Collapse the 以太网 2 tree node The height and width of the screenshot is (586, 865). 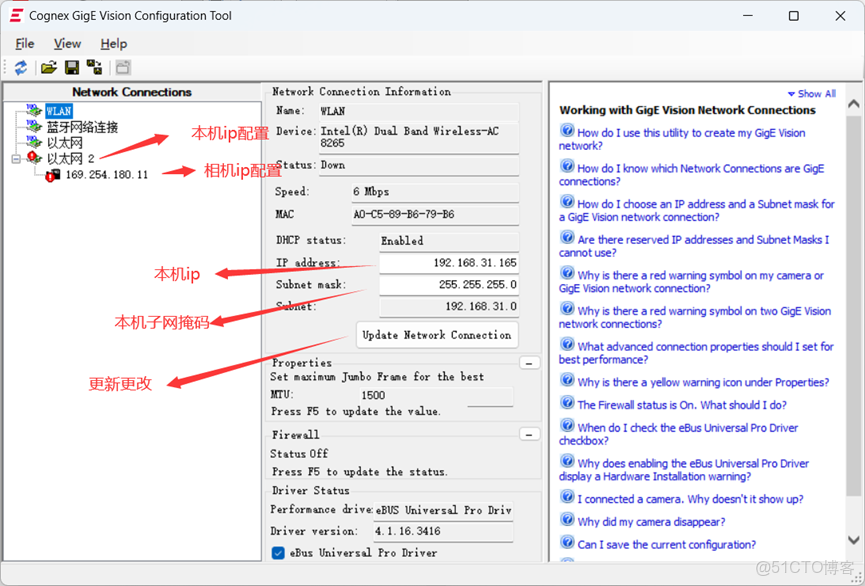[15, 159]
